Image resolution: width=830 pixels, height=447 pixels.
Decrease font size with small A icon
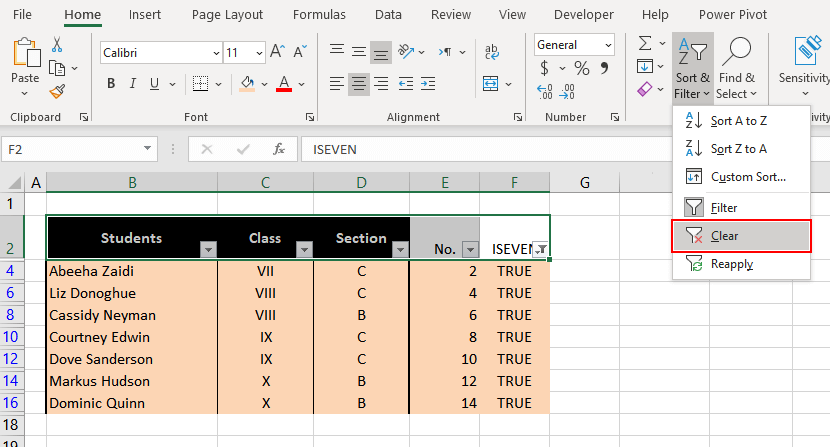coord(300,52)
